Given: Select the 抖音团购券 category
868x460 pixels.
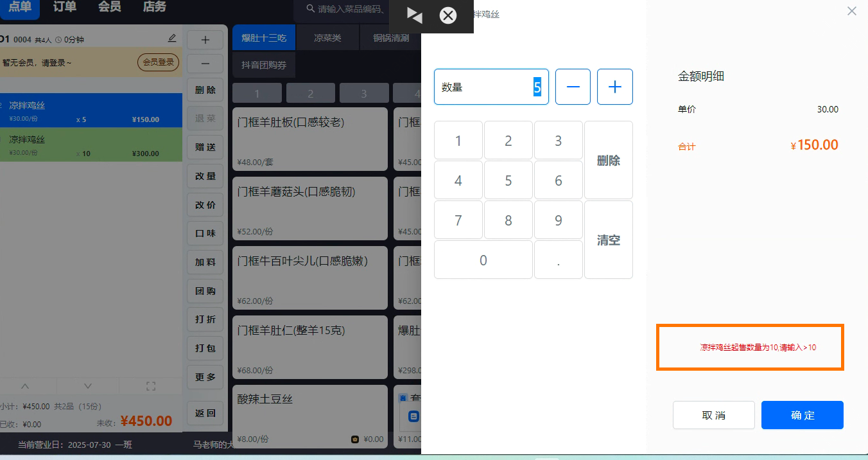Looking at the screenshot, I should coord(264,65).
